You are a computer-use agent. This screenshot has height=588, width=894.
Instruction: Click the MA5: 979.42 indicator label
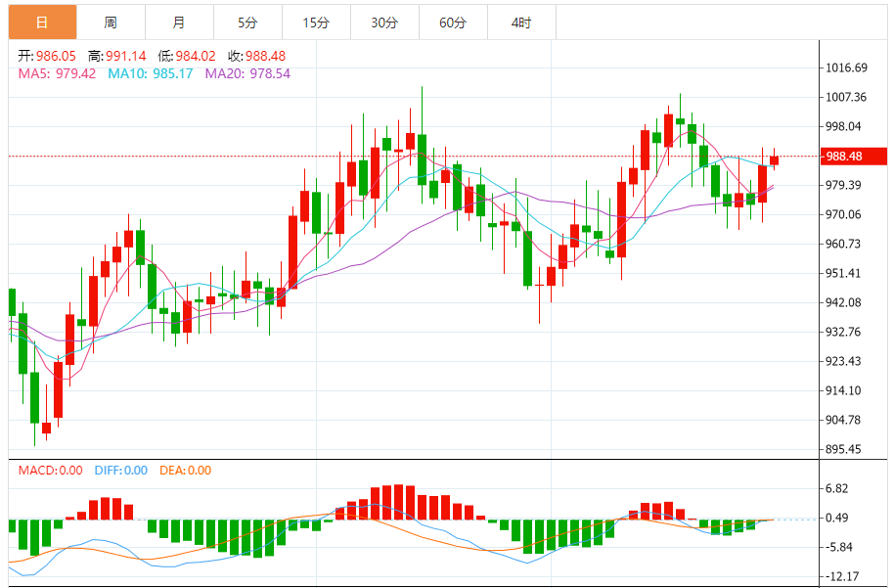point(57,73)
